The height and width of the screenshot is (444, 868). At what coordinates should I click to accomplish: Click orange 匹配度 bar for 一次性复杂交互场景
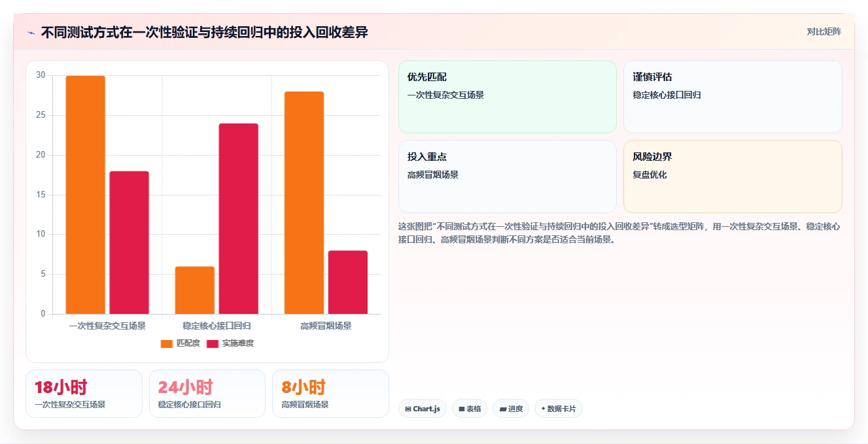86,195
